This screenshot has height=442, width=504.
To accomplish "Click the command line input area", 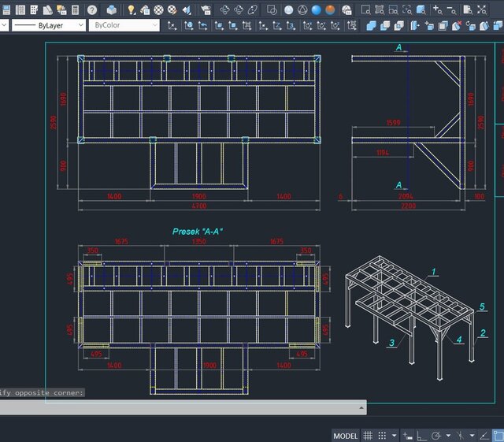I will [x=181, y=407].
